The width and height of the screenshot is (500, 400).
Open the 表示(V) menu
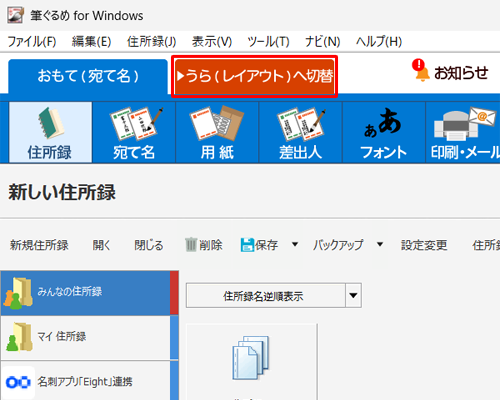tap(212, 42)
